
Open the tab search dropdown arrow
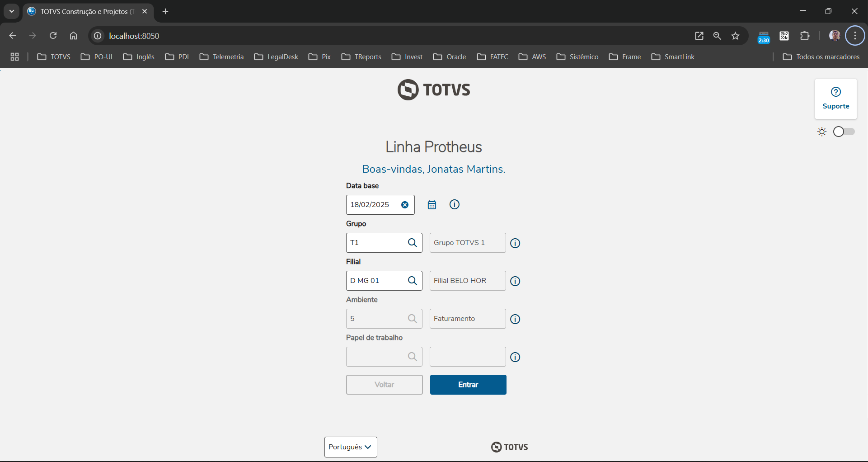click(12, 11)
